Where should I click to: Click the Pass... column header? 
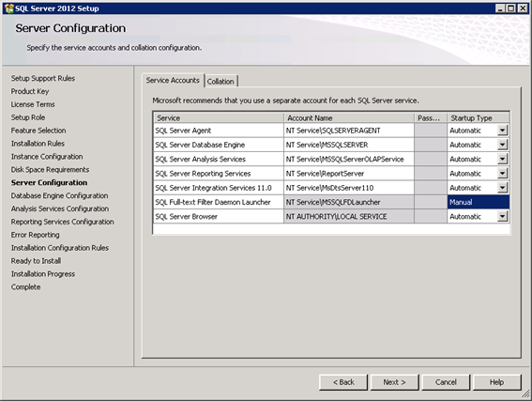coord(431,118)
